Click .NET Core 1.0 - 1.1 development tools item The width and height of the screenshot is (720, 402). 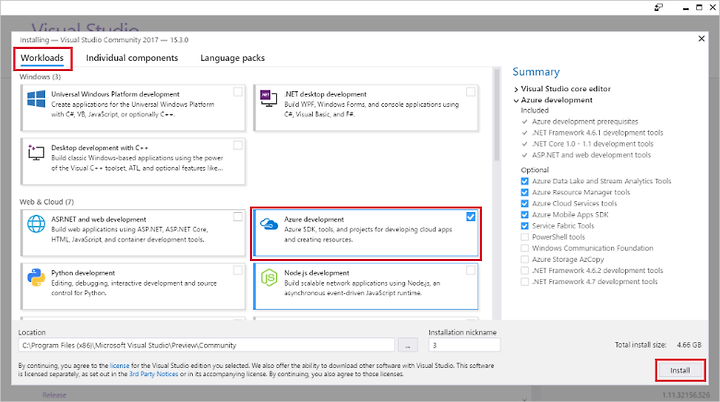(592, 144)
